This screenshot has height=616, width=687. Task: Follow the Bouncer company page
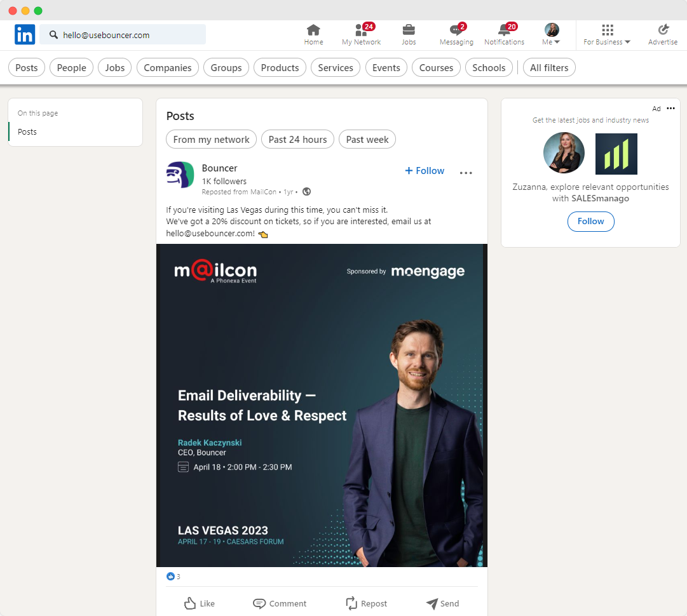pos(425,171)
